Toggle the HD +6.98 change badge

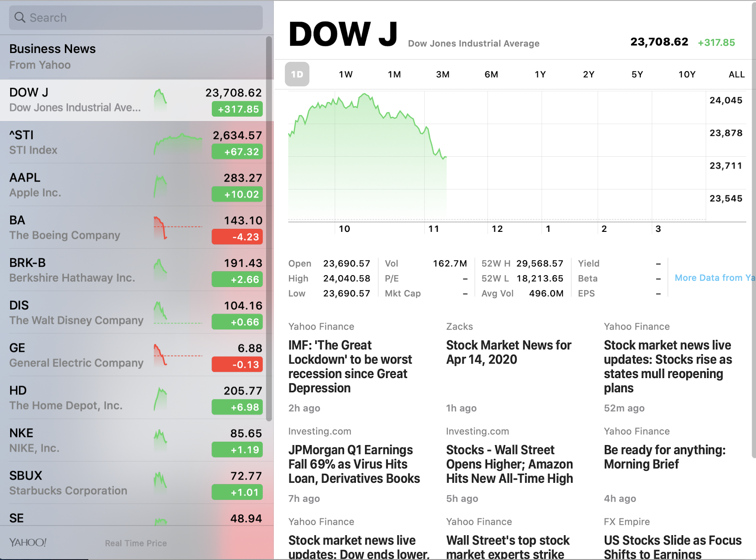coord(237,407)
